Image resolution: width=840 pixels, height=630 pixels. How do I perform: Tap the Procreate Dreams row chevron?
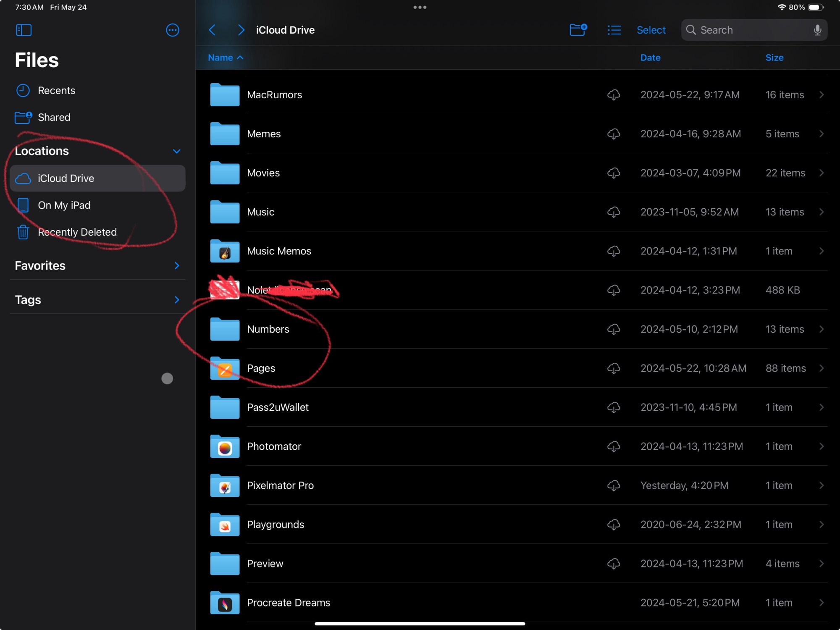click(822, 602)
